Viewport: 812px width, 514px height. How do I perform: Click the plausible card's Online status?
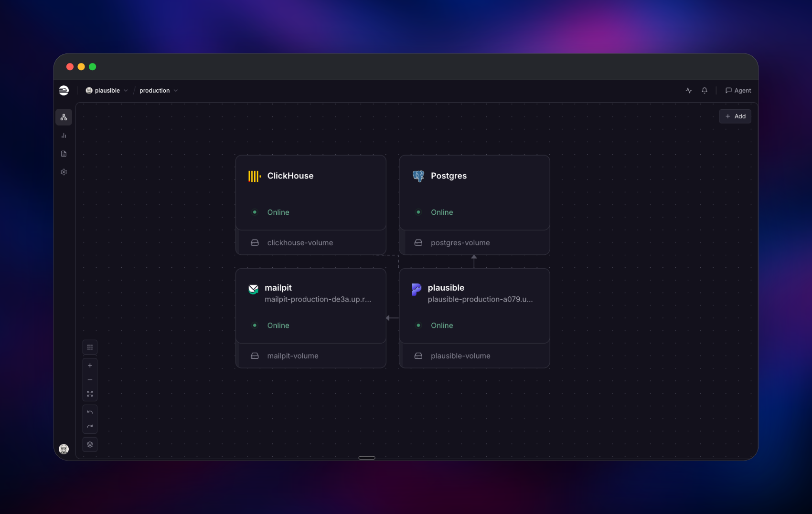click(x=442, y=325)
